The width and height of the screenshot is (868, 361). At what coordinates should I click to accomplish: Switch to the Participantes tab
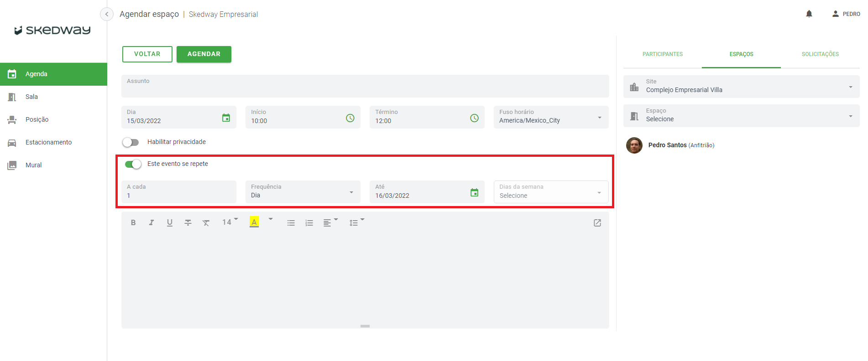[662, 54]
